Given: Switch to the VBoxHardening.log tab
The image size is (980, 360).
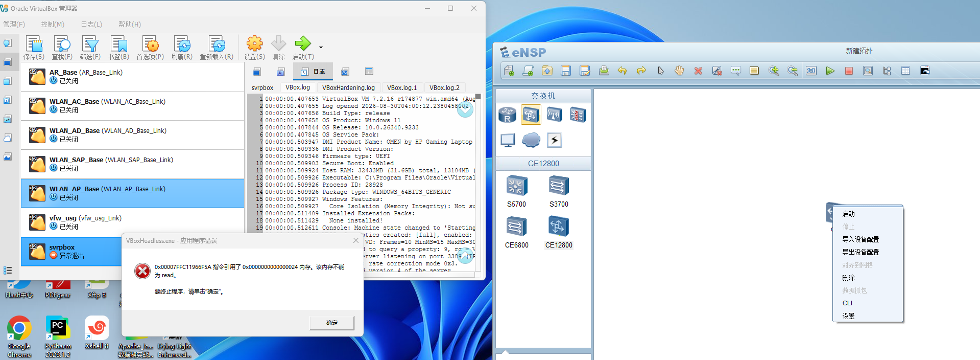Looking at the screenshot, I should coord(348,87).
